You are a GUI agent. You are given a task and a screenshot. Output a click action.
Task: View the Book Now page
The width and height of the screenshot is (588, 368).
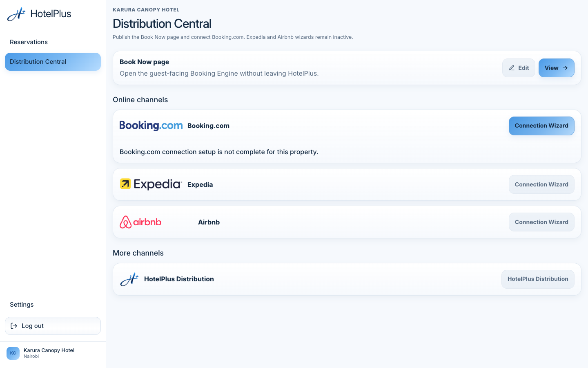pos(556,68)
